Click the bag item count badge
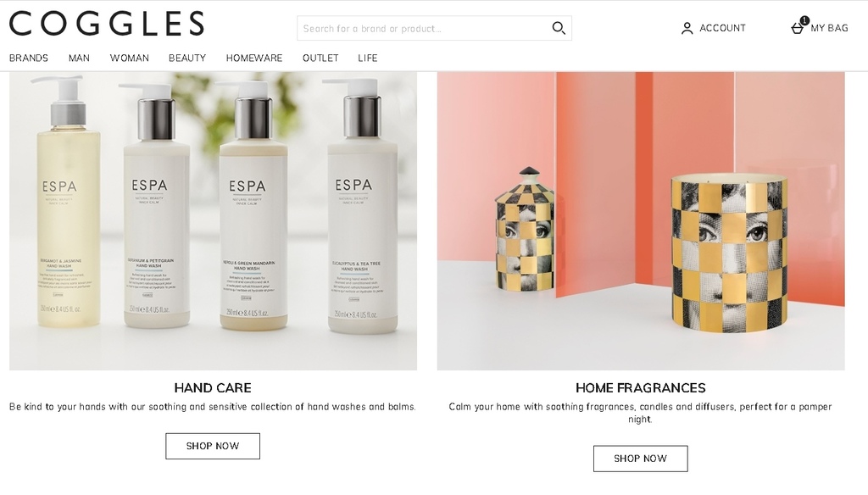868x495 pixels. (804, 20)
